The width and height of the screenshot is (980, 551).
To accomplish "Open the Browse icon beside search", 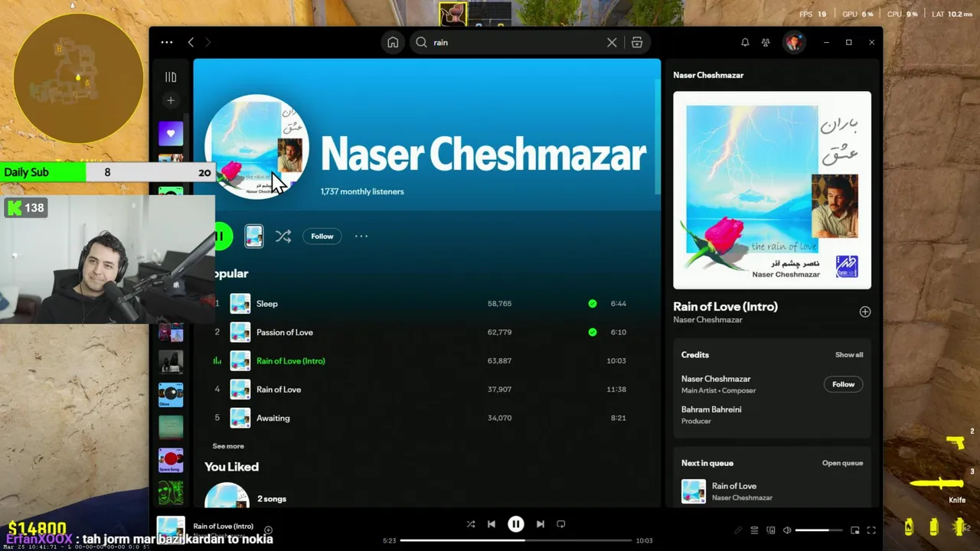I will click(637, 43).
